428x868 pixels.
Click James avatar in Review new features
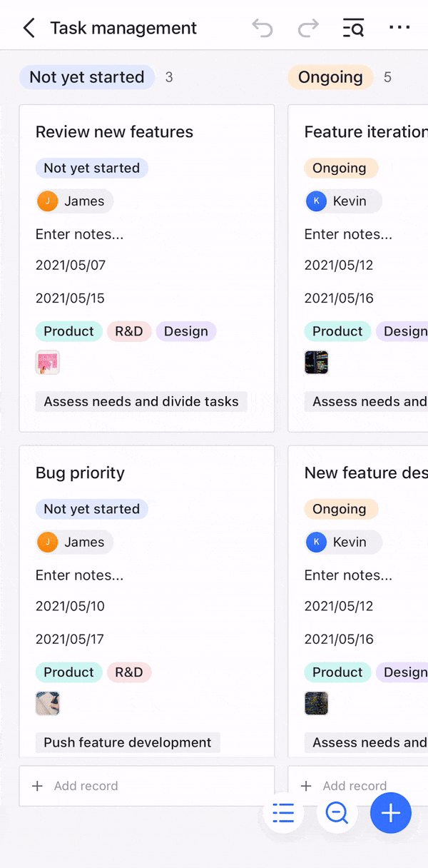(48, 201)
